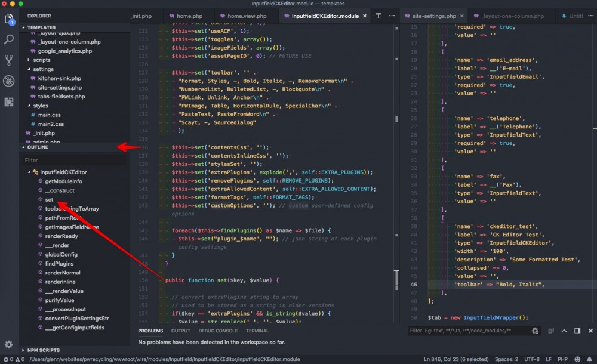Screen dimensions: 597x364
Task: Click the smiley feedback icon
Action: [x=577, y=359]
